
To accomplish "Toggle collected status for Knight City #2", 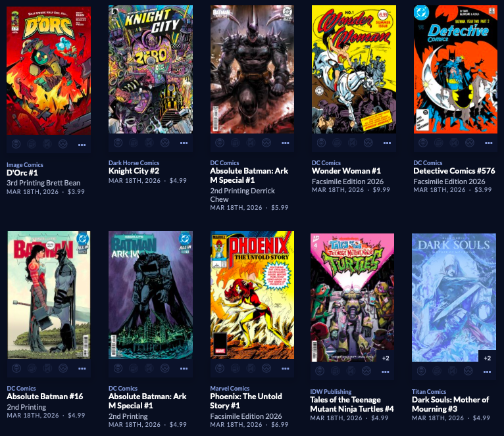I will pyautogui.click(x=134, y=142).
